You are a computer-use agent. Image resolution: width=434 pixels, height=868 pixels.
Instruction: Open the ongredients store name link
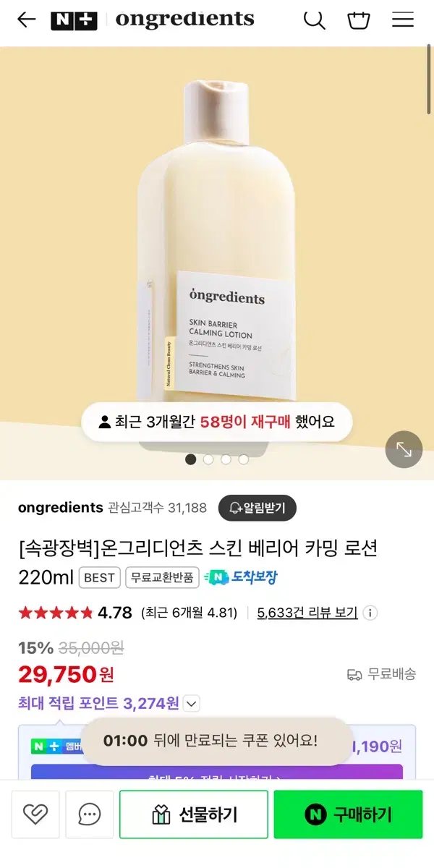(x=61, y=508)
